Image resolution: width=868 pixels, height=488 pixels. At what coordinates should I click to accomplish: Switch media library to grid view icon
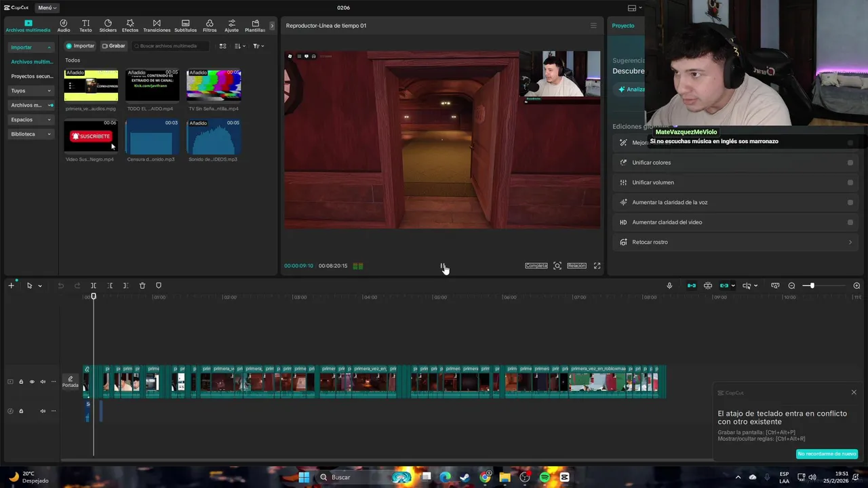[222, 46]
